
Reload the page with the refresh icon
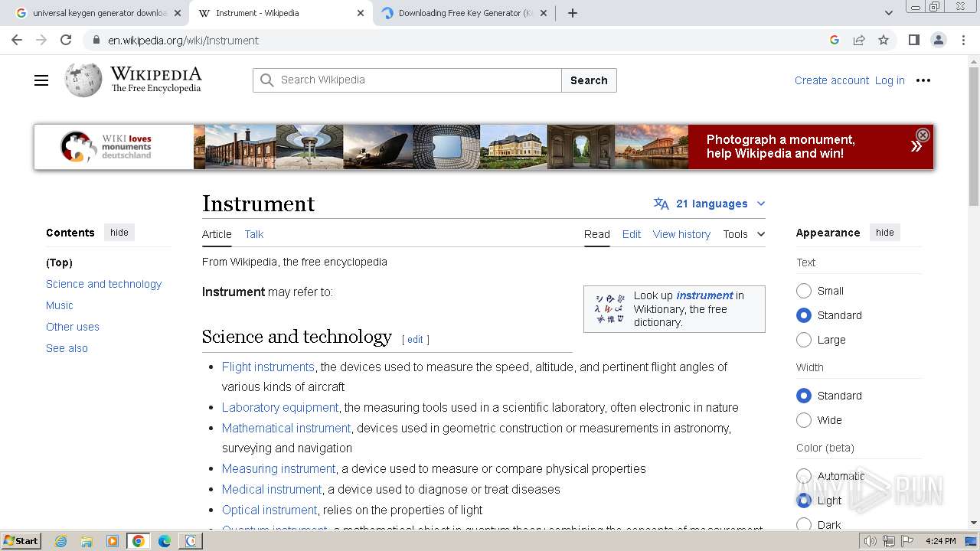(x=66, y=40)
